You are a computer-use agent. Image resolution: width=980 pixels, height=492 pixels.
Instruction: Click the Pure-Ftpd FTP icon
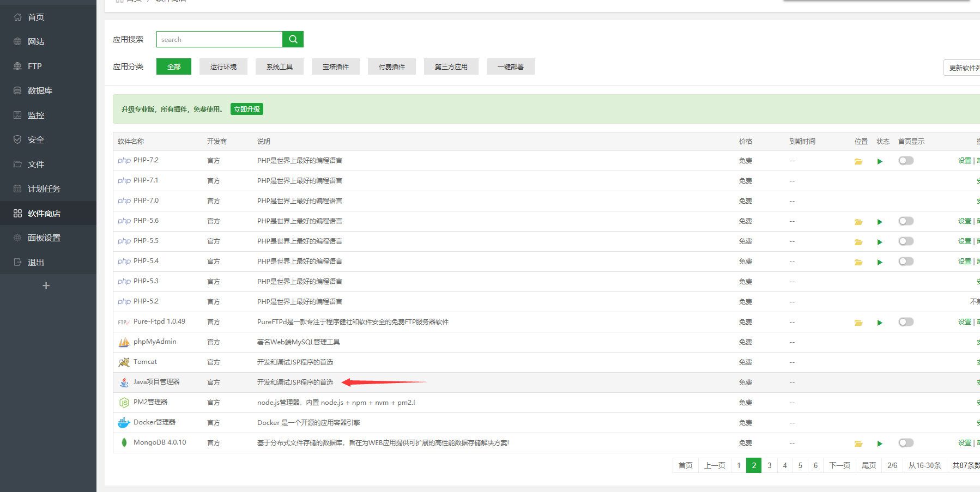(124, 322)
